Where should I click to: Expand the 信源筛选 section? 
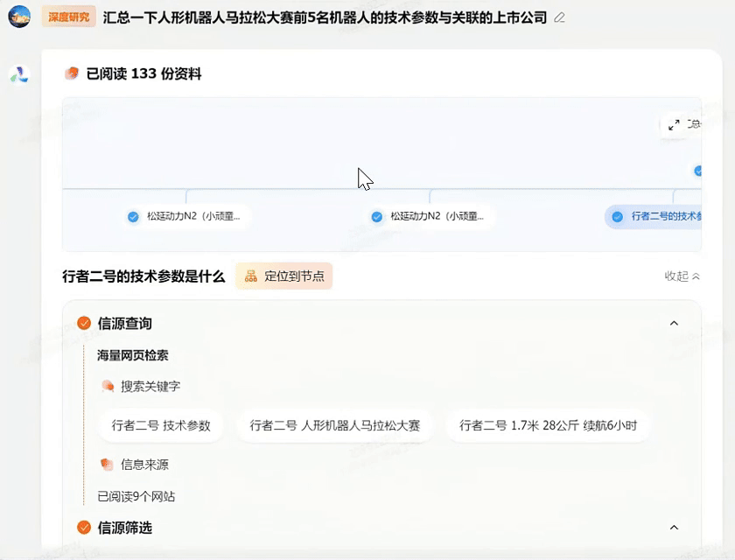tap(673, 528)
